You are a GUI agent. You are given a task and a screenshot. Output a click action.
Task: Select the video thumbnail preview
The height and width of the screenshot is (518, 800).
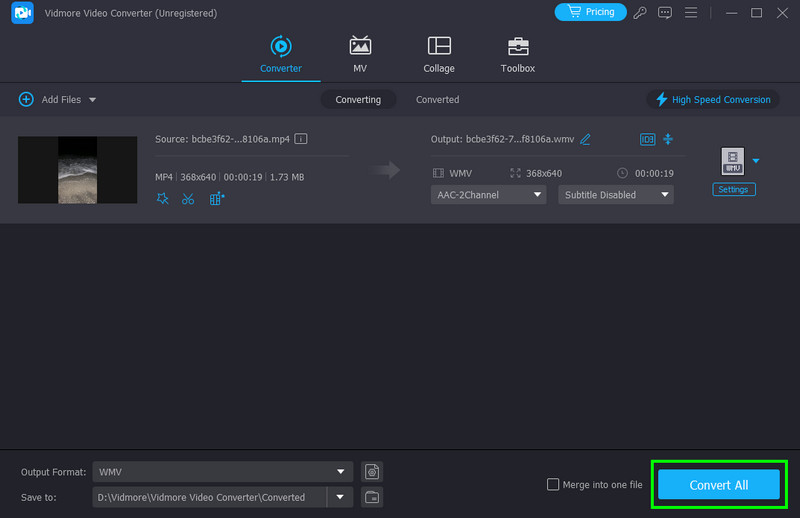78,170
